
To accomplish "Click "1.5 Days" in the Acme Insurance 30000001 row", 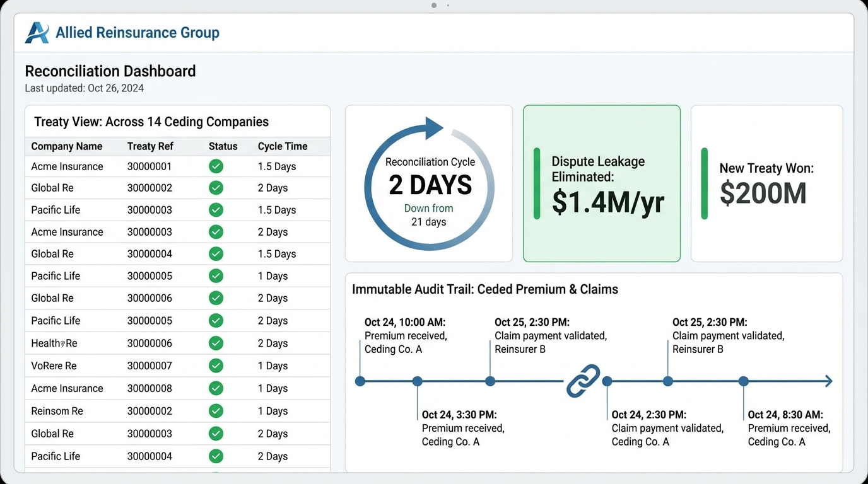I will [277, 166].
